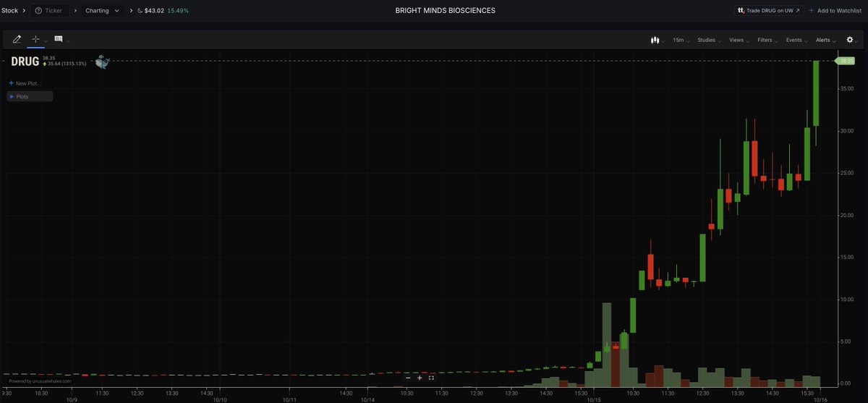Open chart settings gear icon

click(x=850, y=40)
